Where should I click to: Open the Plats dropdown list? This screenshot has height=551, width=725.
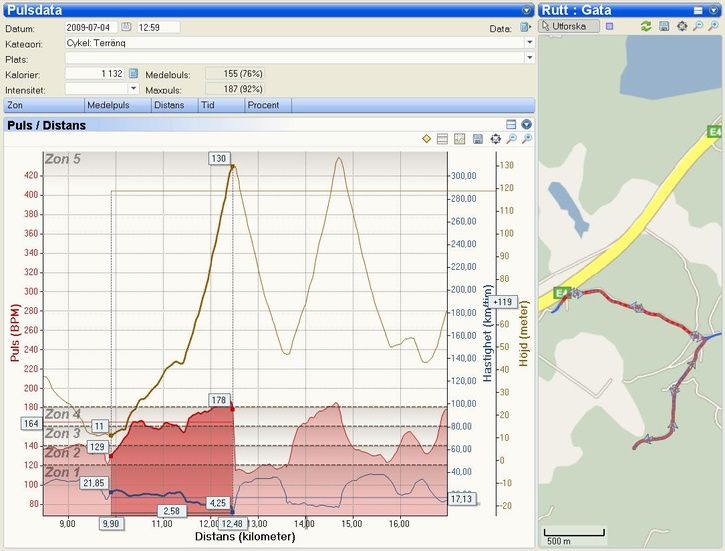pyautogui.click(x=529, y=58)
